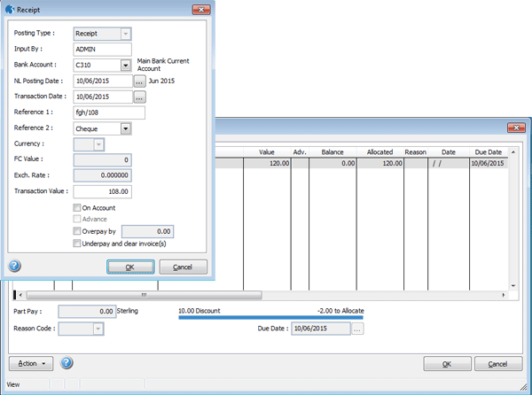The image size is (532, 395).
Task: Click the 0.00 Balance cell
Action: 332,163
